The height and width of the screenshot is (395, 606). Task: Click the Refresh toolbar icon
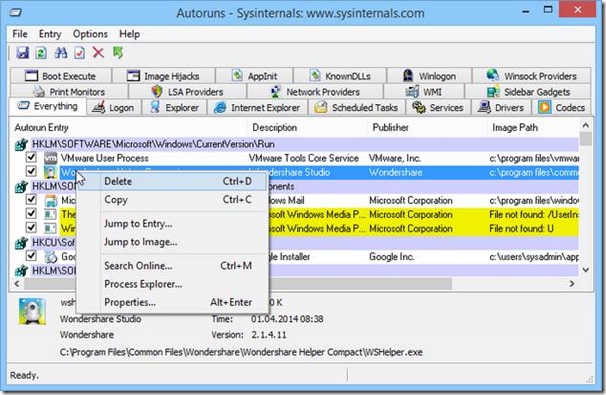click(x=41, y=53)
